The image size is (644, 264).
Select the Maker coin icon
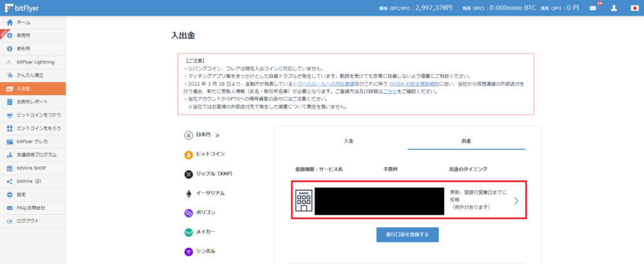coord(188,232)
